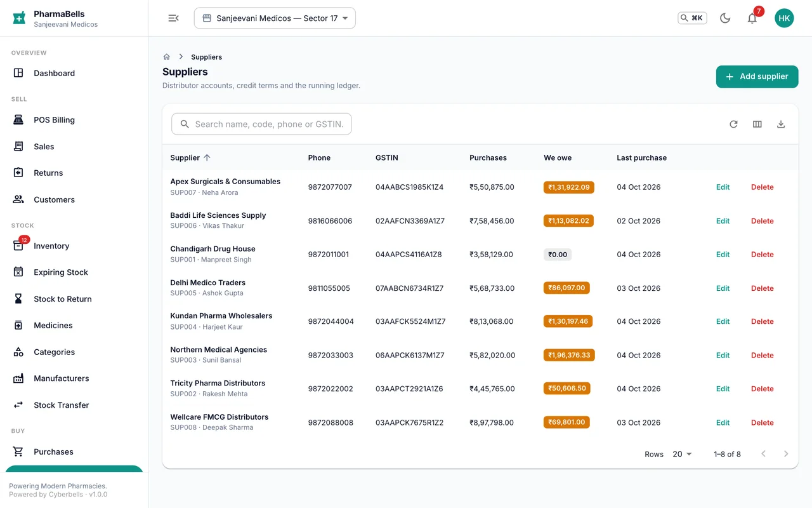Open Manufacturers in the sidebar
The height and width of the screenshot is (508, 812).
(x=74, y=378)
